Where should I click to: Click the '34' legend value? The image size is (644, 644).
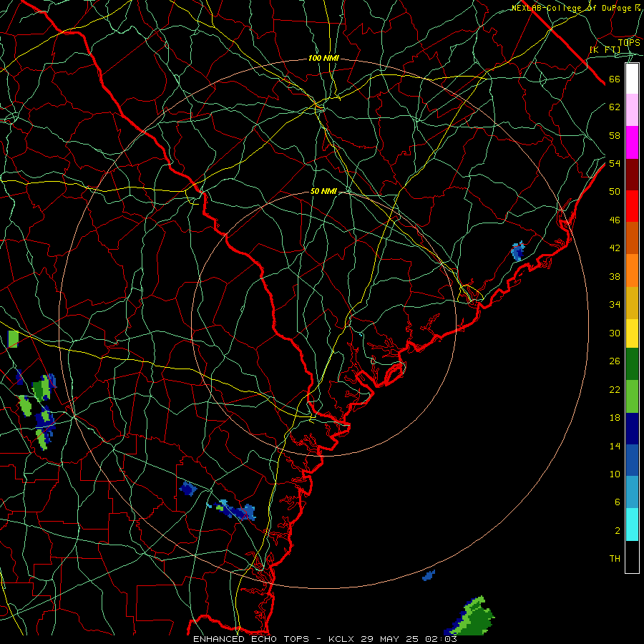pyautogui.click(x=615, y=305)
